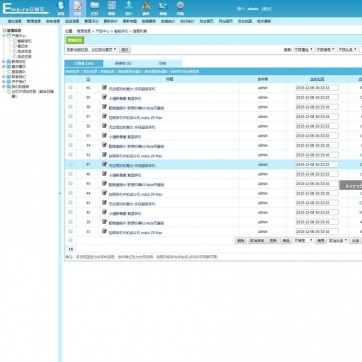Tick the checkbox for row ID 60
362x362 pixels.
point(70,87)
